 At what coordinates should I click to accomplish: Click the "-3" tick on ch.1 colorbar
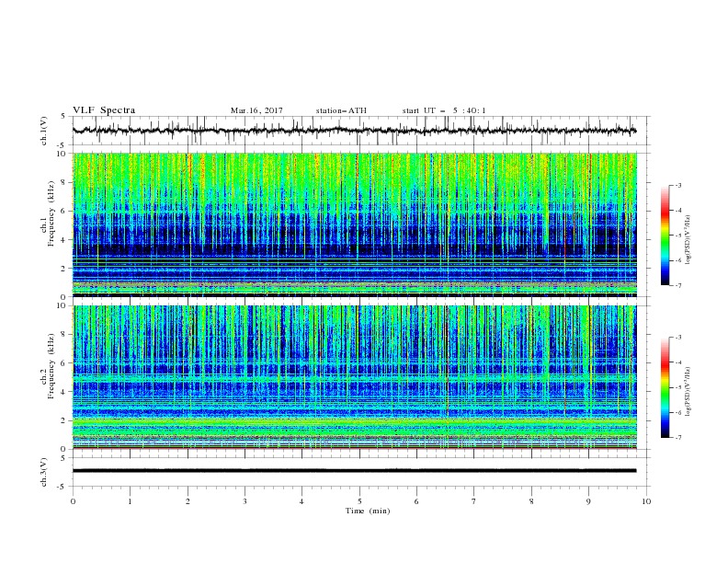point(677,185)
